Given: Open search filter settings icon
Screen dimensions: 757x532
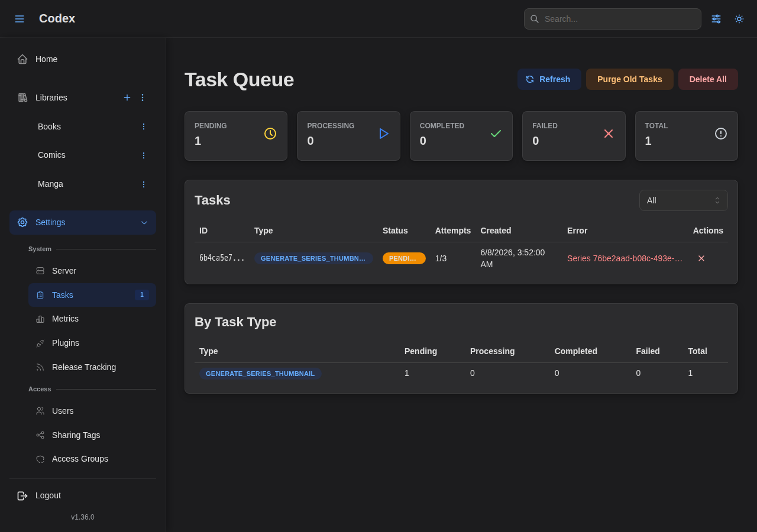Looking at the screenshot, I should click(716, 19).
